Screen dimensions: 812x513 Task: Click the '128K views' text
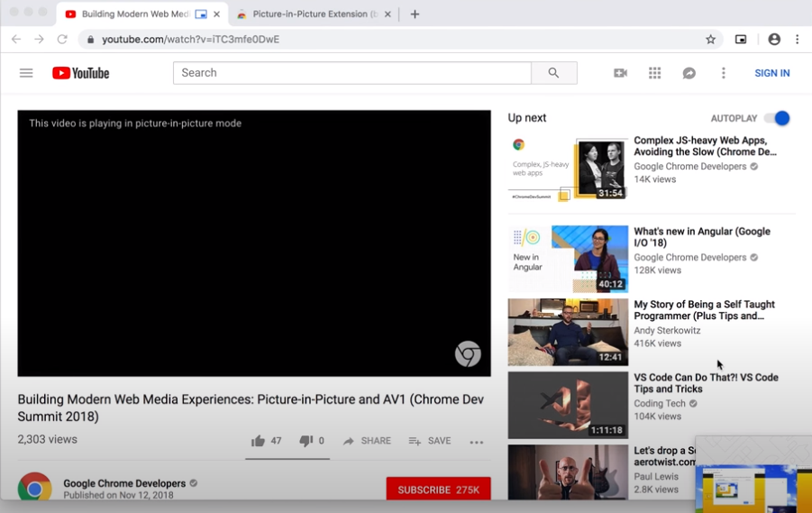click(x=657, y=270)
